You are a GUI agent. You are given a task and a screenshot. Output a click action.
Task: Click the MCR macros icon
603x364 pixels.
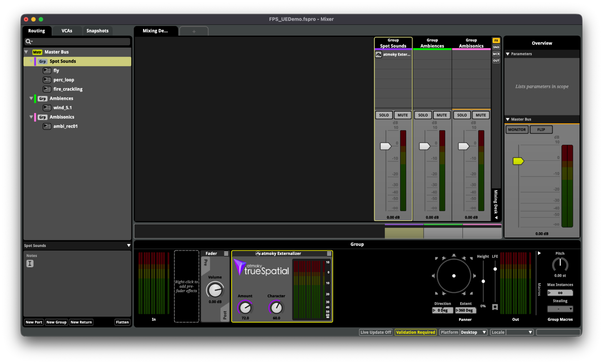coord(496,54)
